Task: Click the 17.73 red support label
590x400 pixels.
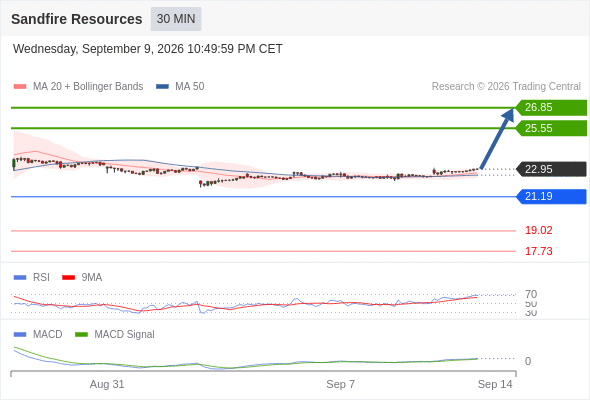Action: click(538, 251)
